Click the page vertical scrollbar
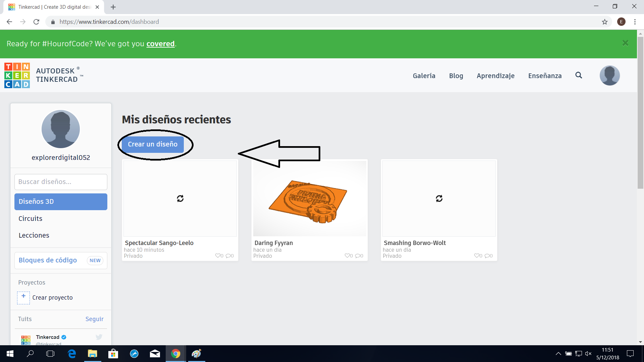This screenshot has height=362, width=644. pos(640,113)
